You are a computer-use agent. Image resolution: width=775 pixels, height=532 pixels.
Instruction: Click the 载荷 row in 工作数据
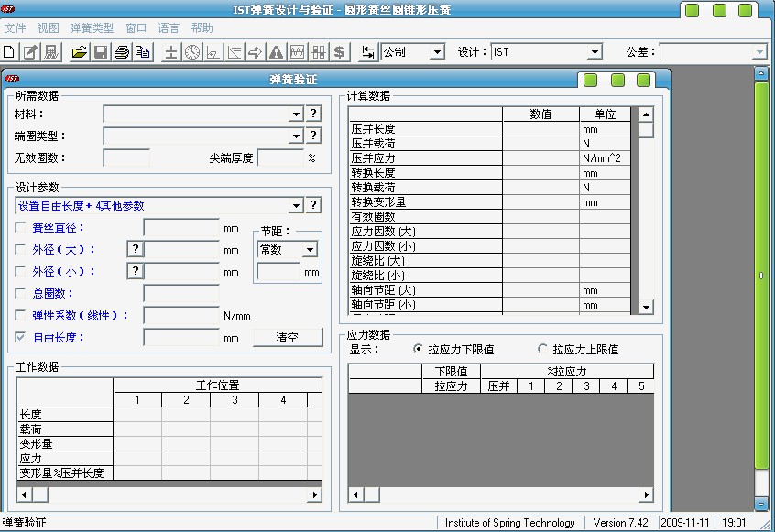point(65,429)
